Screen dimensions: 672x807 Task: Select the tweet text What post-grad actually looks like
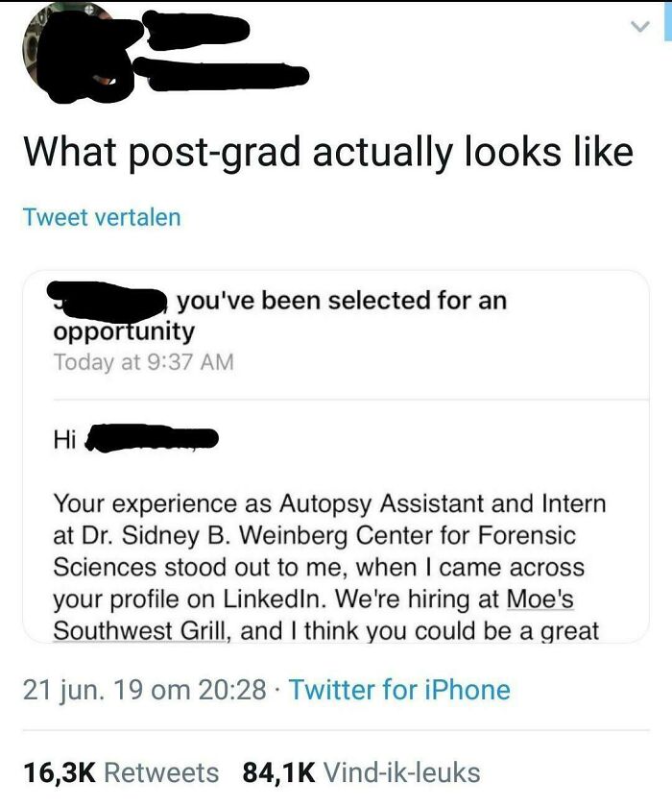(x=326, y=149)
